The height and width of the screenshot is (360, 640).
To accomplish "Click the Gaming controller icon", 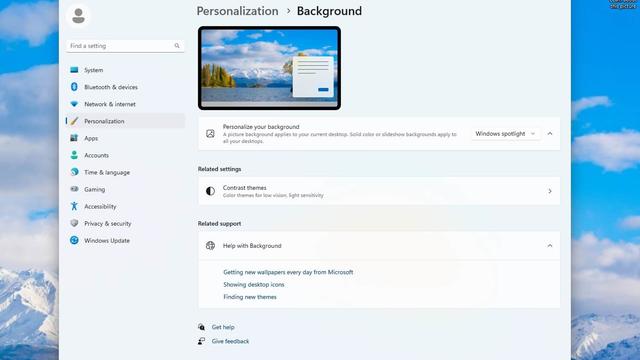I will coord(74,189).
